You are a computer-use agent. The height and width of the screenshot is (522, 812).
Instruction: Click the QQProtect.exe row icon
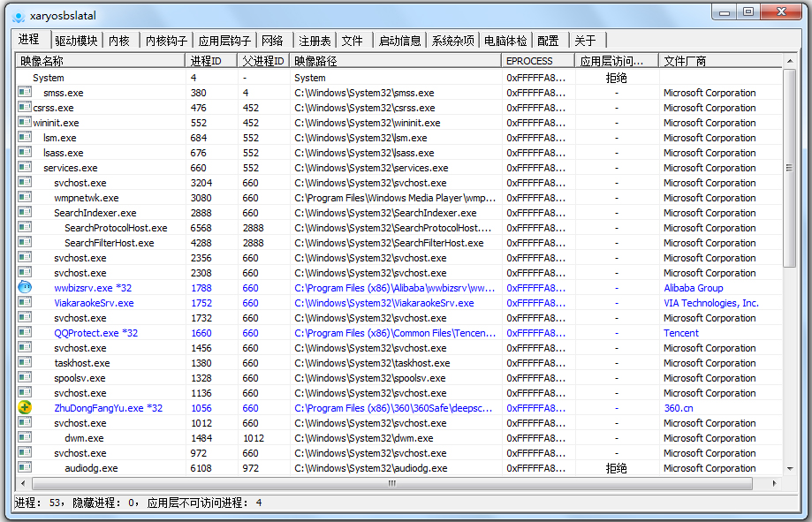[25, 333]
